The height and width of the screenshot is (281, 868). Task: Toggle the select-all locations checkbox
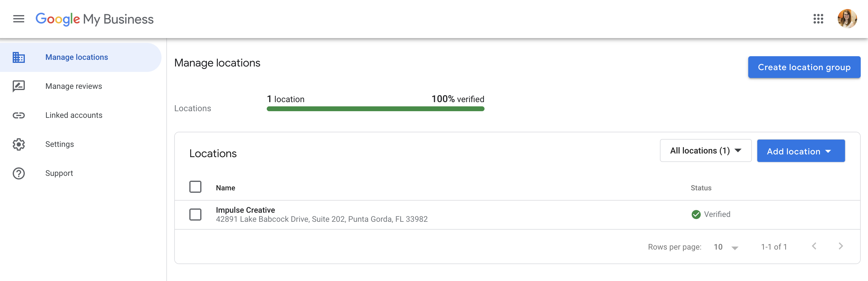coord(195,187)
